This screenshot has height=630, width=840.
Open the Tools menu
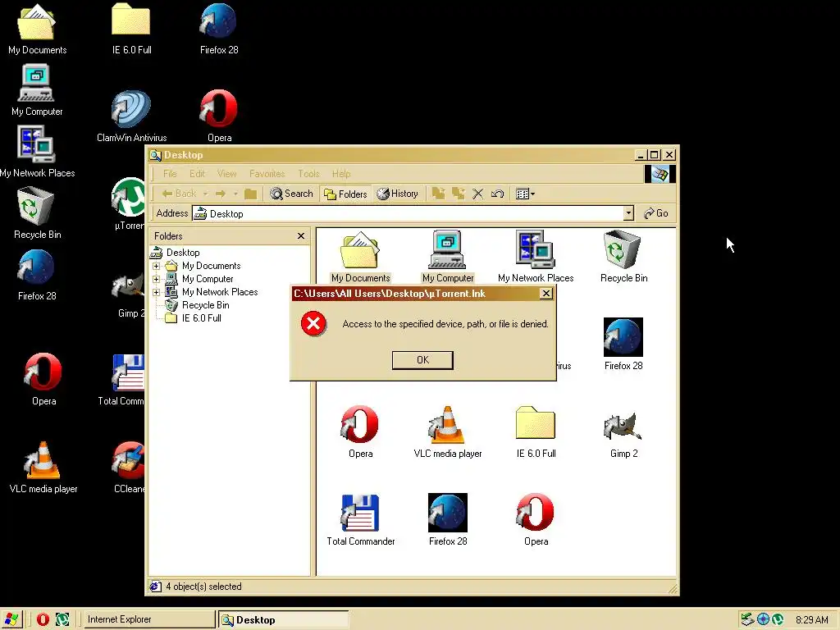coord(308,174)
